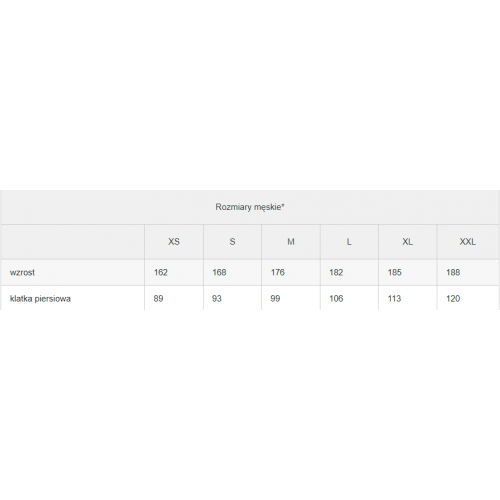The width and height of the screenshot is (500, 500).
Task: Select the L size column header
Action: pos(349,242)
